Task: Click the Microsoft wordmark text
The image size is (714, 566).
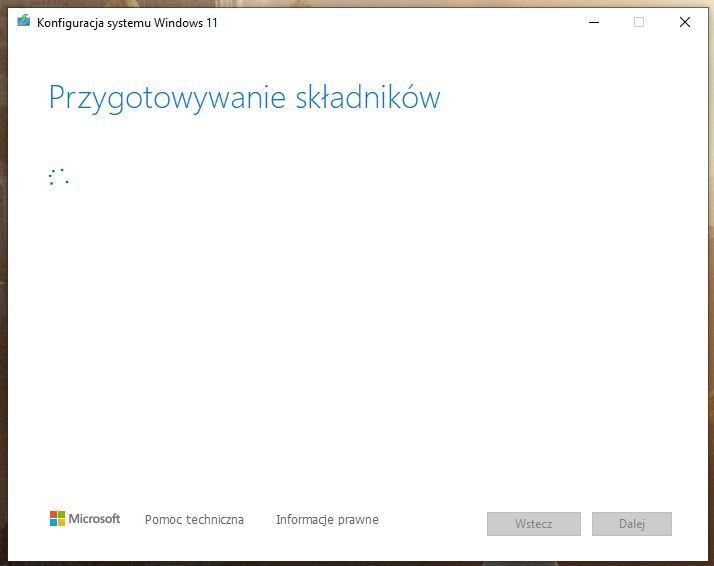Action: [x=94, y=519]
